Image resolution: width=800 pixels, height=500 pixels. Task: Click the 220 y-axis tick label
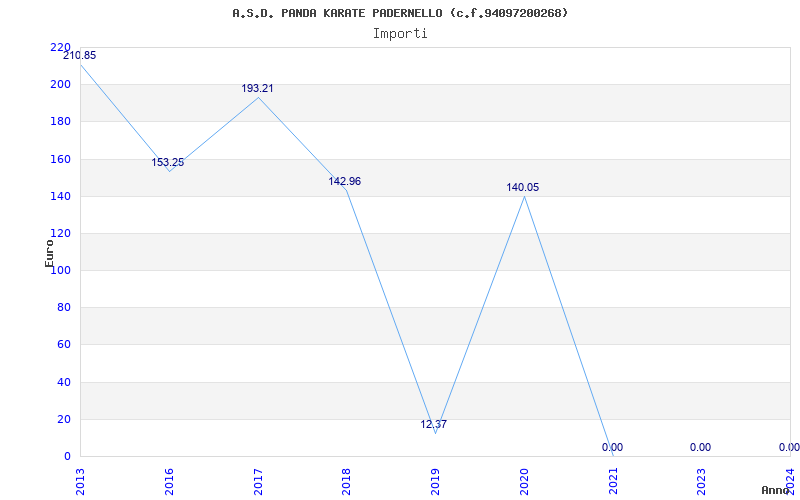[x=60, y=47]
